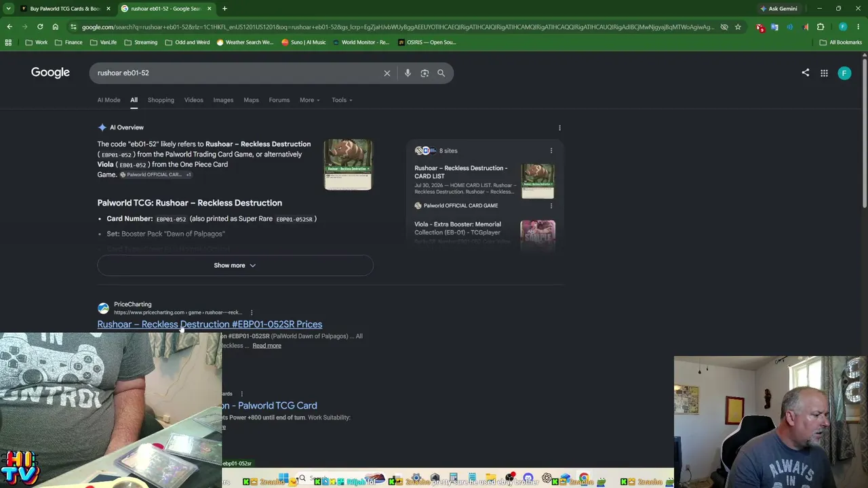Open Viola Extra Booster TCGplayer source
Screen dimensions: 868x488
[458, 228]
